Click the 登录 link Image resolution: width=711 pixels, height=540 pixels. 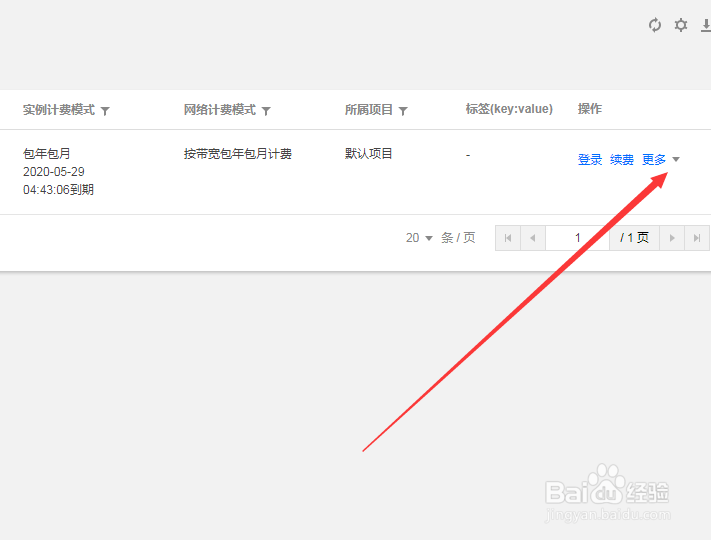click(x=590, y=160)
